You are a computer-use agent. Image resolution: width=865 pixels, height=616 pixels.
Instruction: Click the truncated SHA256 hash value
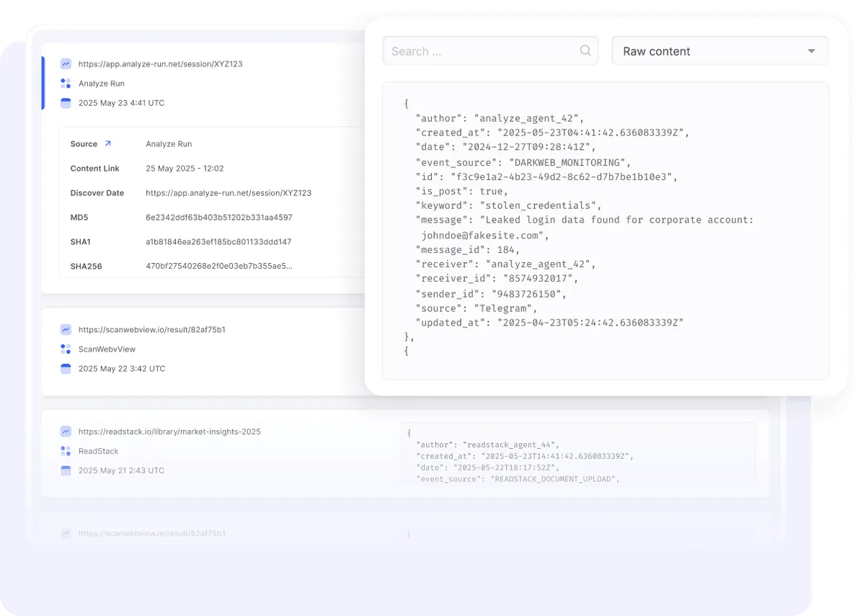[x=218, y=267]
